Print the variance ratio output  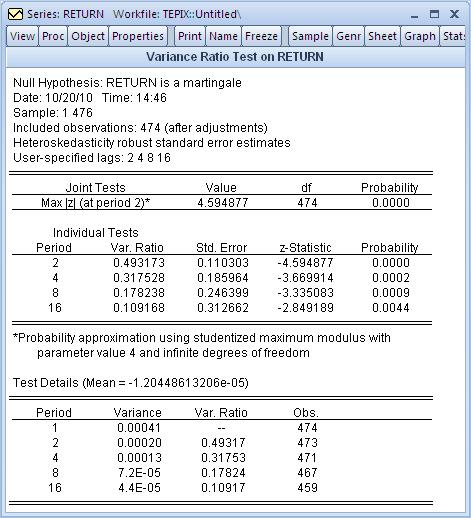pyautogui.click(x=190, y=36)
